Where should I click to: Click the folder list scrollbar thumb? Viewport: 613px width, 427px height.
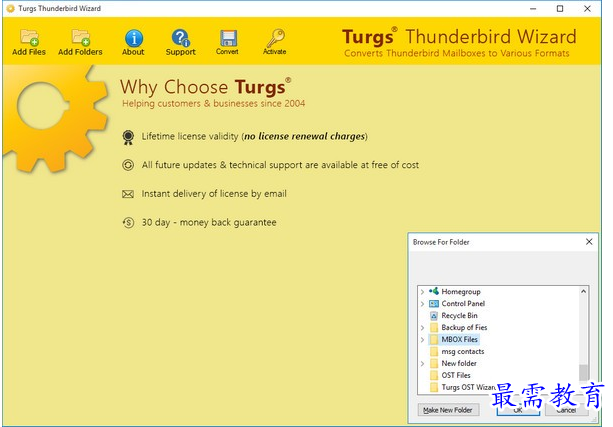click(583, 372)
